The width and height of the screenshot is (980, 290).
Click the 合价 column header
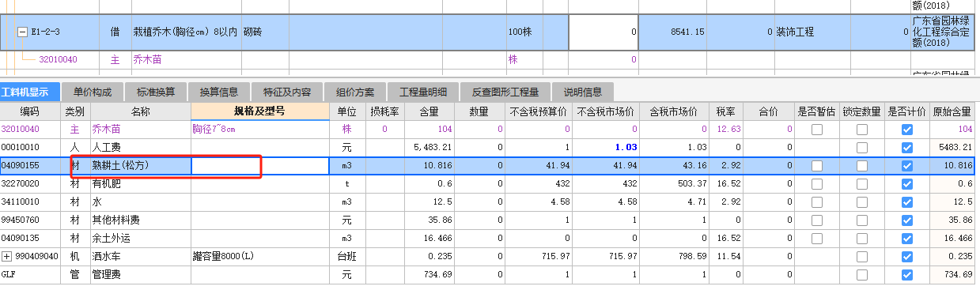tap(768, 111)
